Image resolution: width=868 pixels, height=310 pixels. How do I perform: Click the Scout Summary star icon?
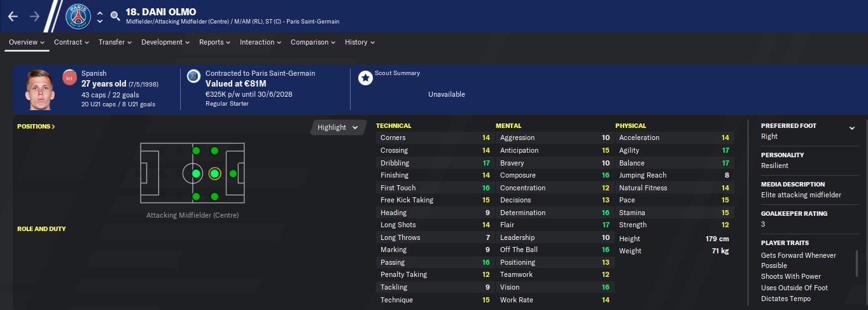365,78
